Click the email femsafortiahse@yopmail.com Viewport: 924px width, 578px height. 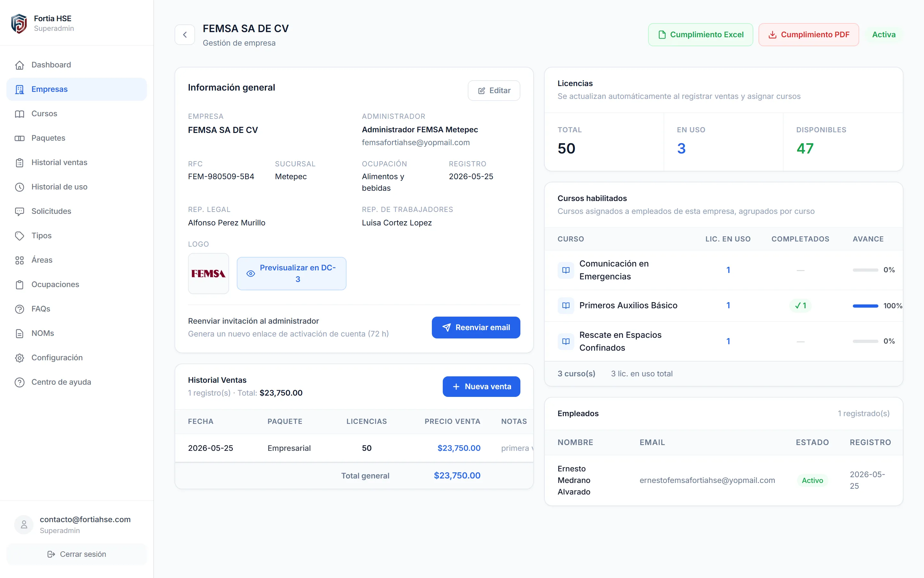416,143
